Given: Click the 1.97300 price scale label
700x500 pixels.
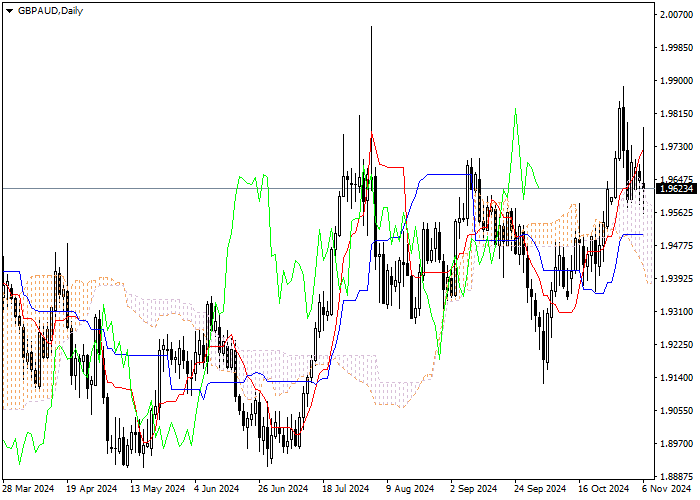Looking at the screenshot, I should coord(677,147).
